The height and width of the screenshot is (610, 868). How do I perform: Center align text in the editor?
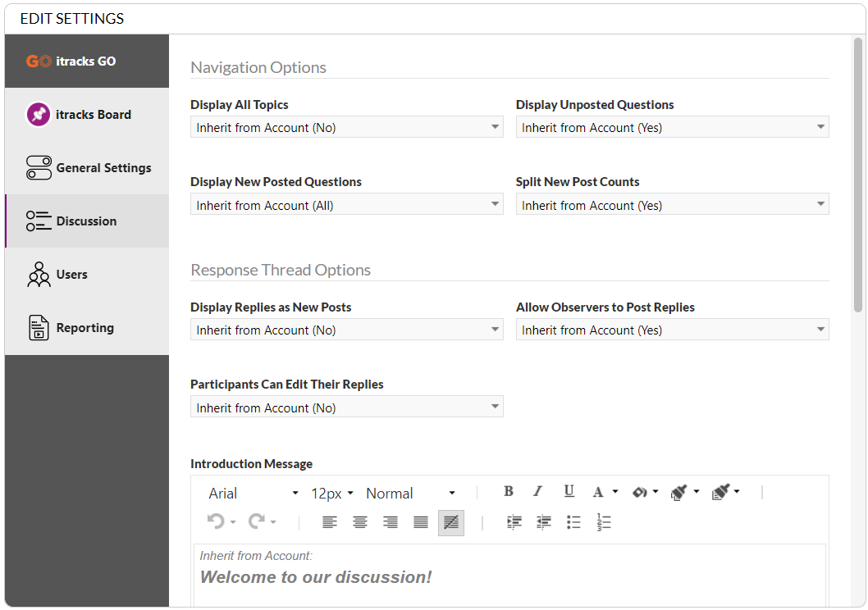360,522
